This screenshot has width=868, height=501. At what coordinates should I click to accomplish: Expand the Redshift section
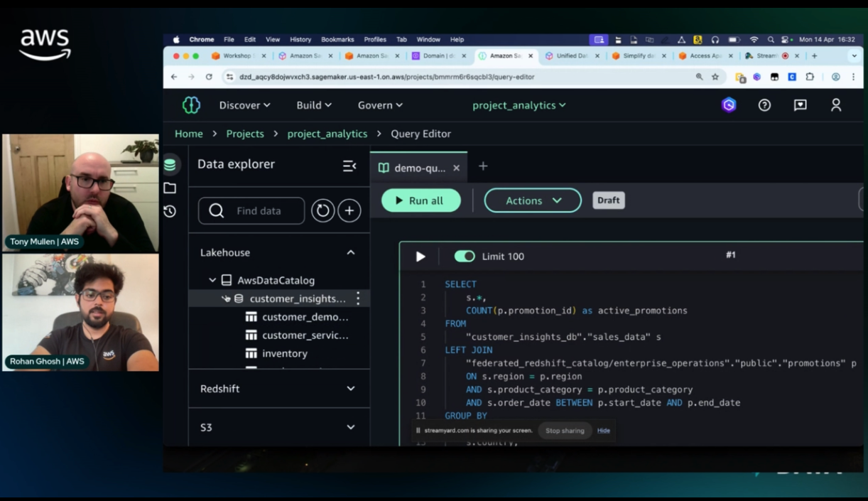click(350, 389)
